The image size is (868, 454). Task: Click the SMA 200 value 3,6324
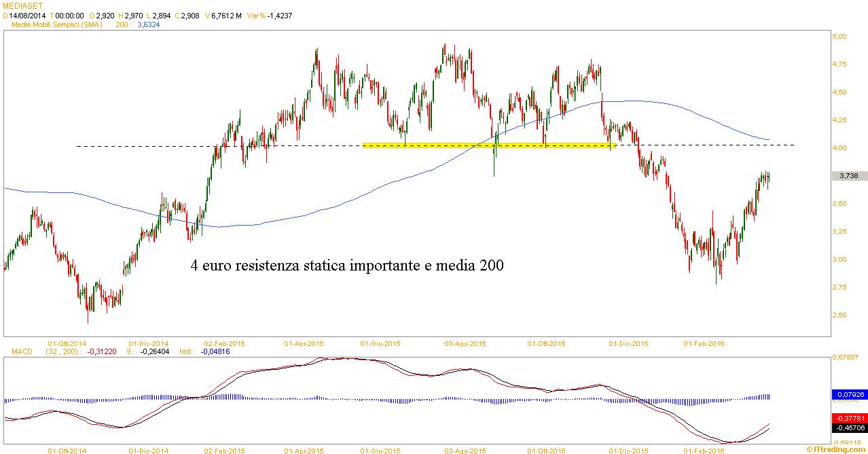[x=149, y=24]
